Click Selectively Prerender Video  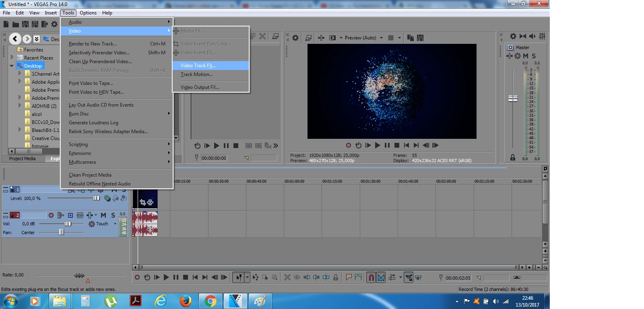(117, 53)
